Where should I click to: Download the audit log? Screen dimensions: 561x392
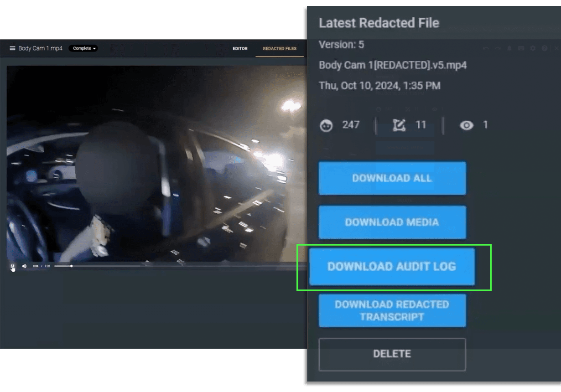coord(392,267)
